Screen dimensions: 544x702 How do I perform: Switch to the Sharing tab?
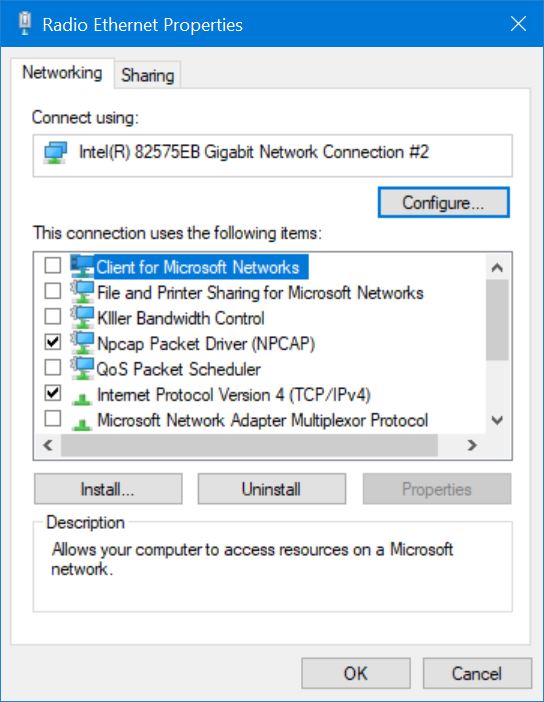click(147, 75)
